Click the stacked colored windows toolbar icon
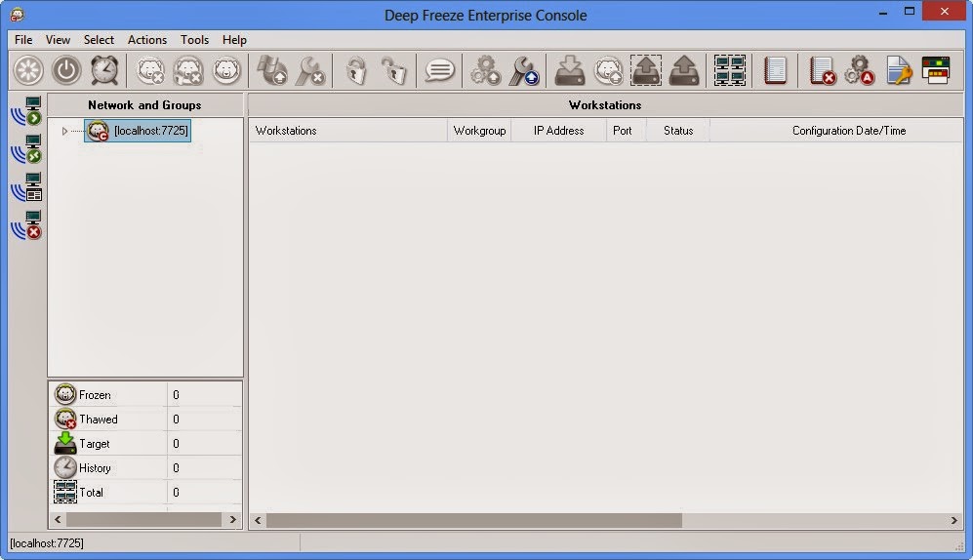 coord(936,70)
